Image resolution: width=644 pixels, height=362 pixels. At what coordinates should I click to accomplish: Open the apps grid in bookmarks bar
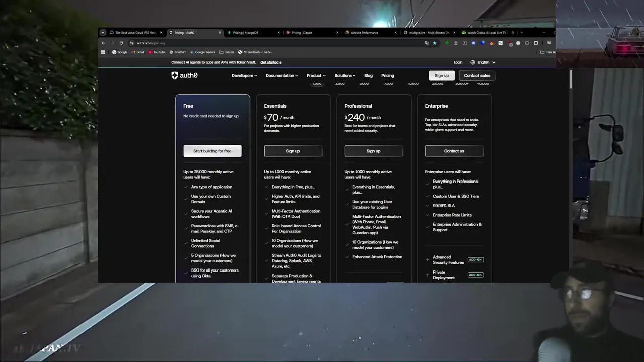[103, 52]
